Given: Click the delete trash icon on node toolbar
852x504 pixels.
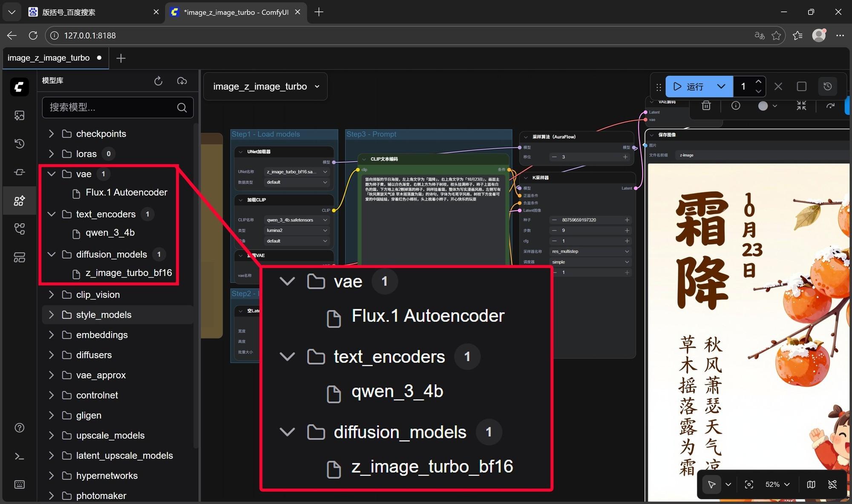Looking at the screenshot, I should click(706, 106).
